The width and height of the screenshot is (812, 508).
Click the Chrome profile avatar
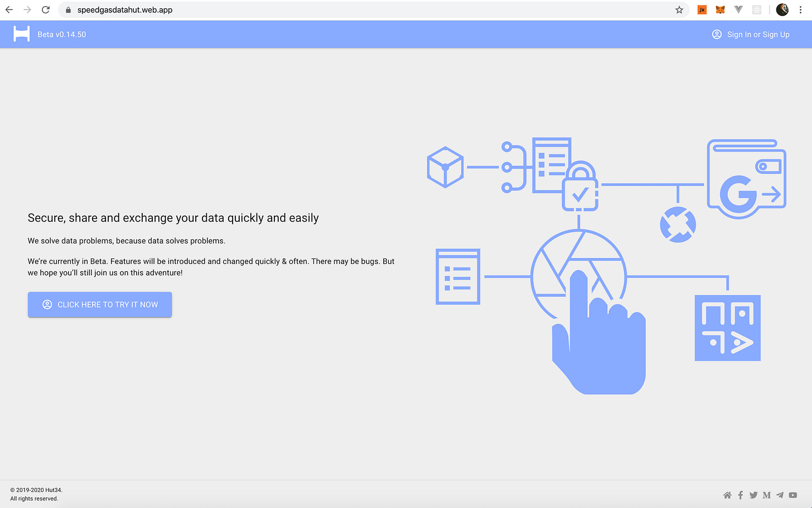pyautogui.click(x=782, y=10)
